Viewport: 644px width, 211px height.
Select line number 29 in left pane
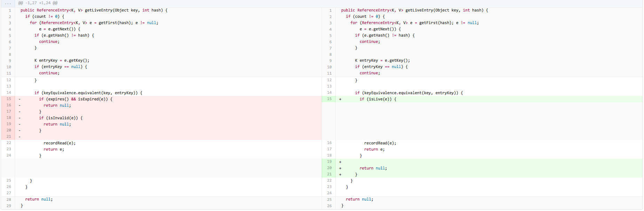pos(9,206)
